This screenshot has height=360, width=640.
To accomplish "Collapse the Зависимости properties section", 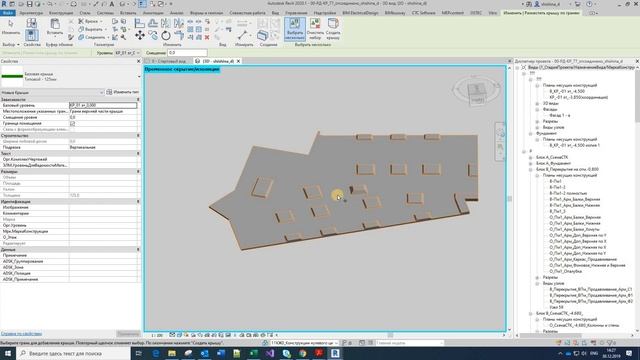I will pos(138,100).
